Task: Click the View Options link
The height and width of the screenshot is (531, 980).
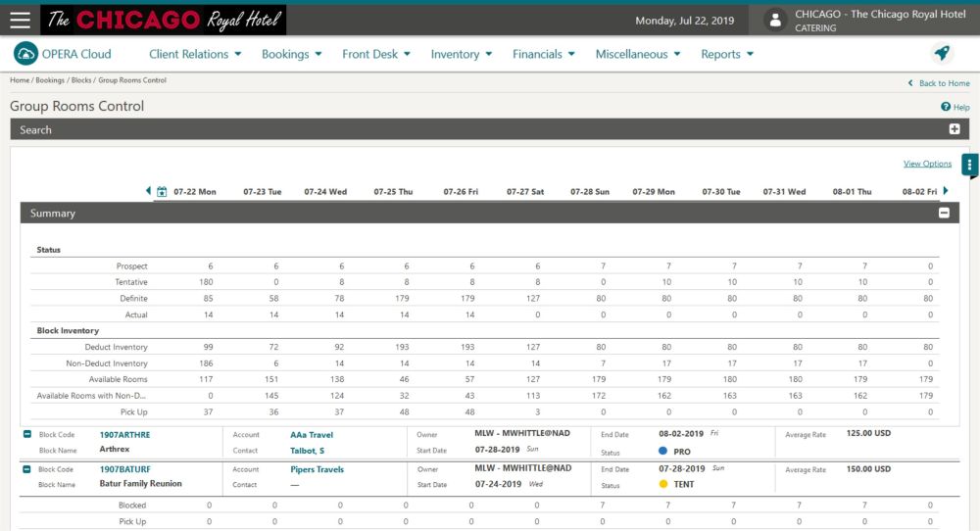Action: tap(927, 164)
